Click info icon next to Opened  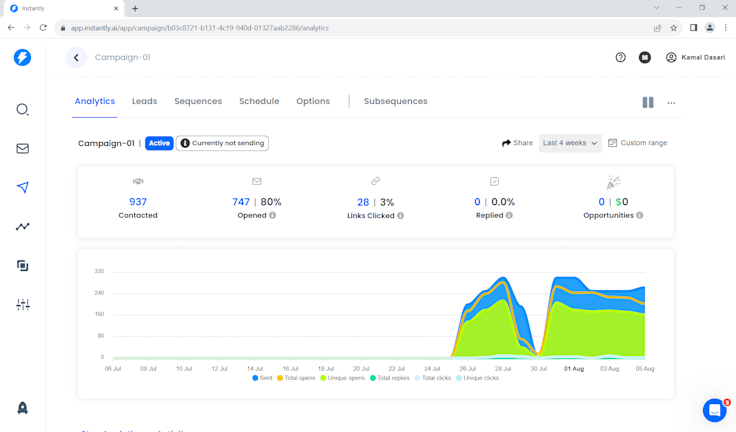pos(272,215)
